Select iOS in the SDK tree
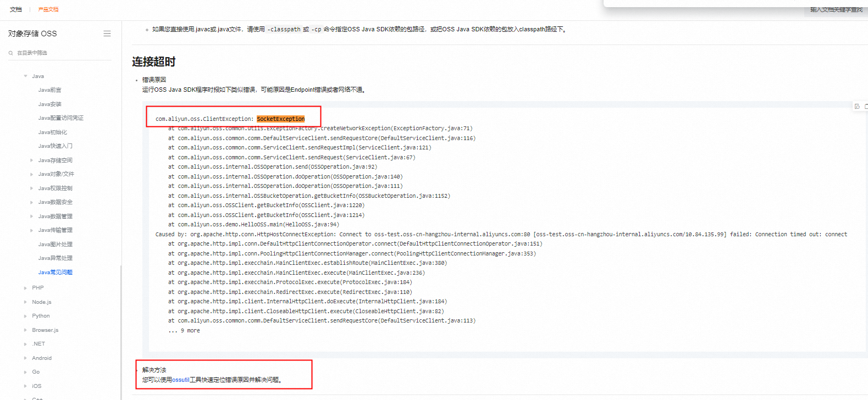The height and width of the screenshot is (400, 868). 37,386
